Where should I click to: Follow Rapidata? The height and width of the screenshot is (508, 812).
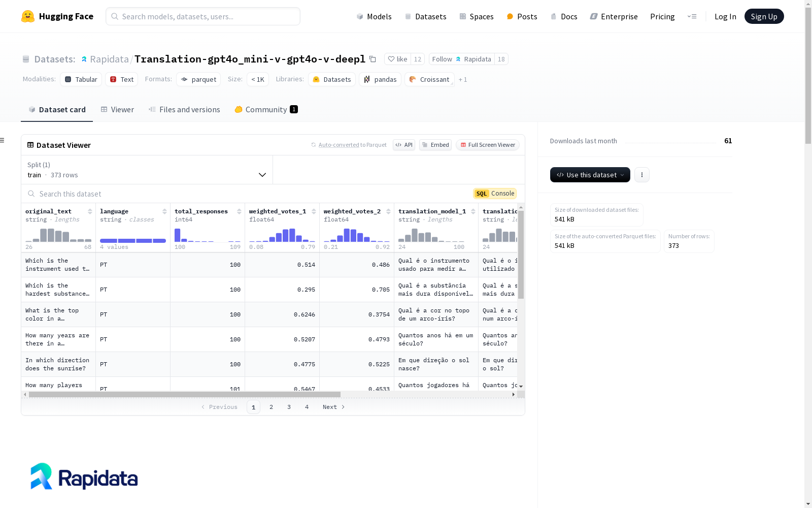(x=462, y=59)
